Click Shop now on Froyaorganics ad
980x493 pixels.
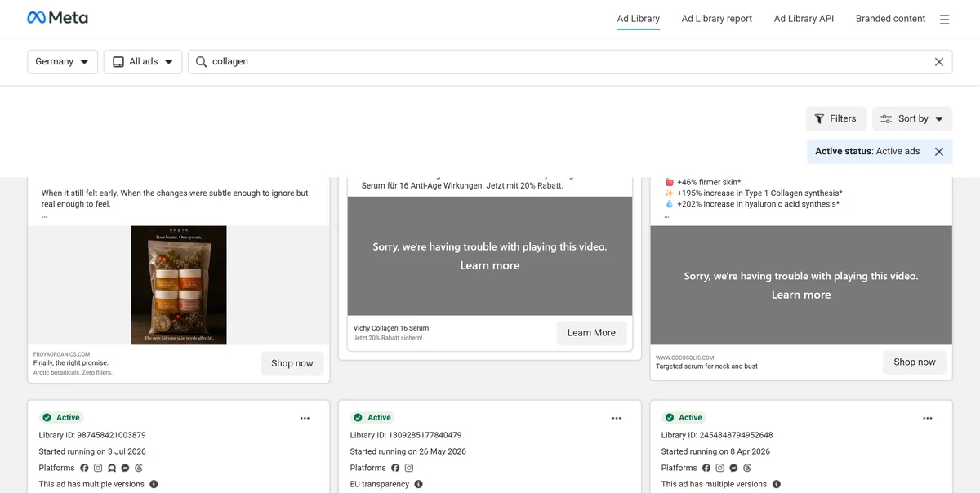point(292,363)
